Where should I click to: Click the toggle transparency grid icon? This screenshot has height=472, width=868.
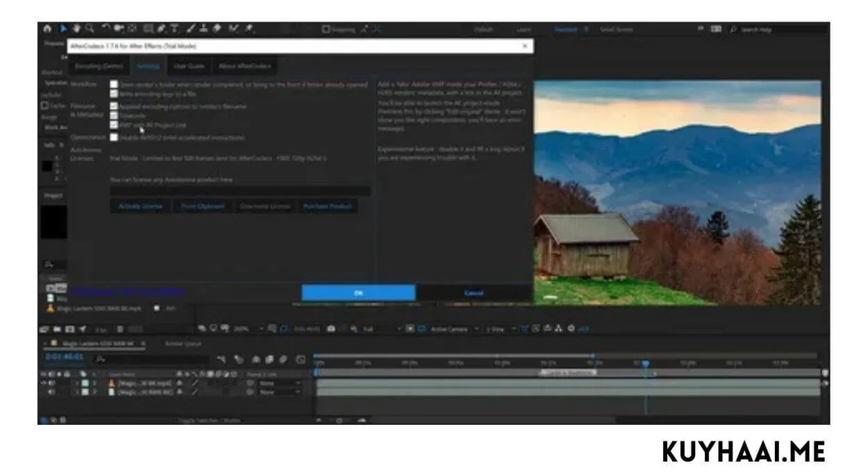tap(422, 329)
